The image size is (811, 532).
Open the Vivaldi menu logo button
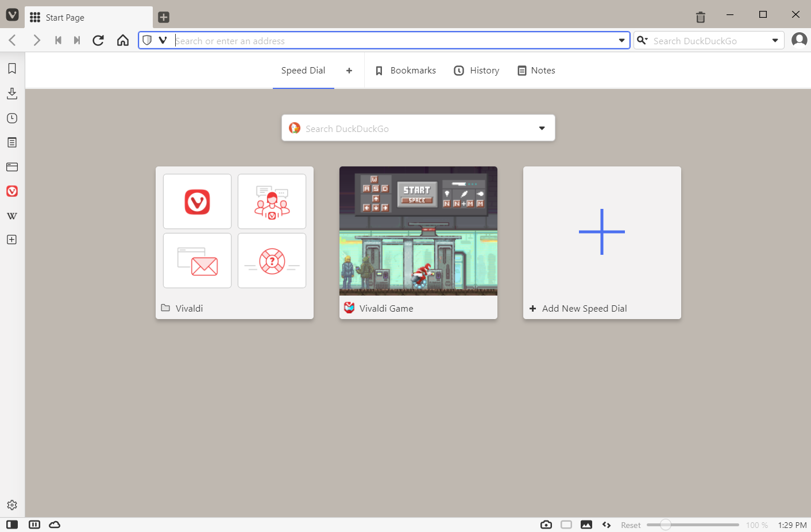pos(12,14)
